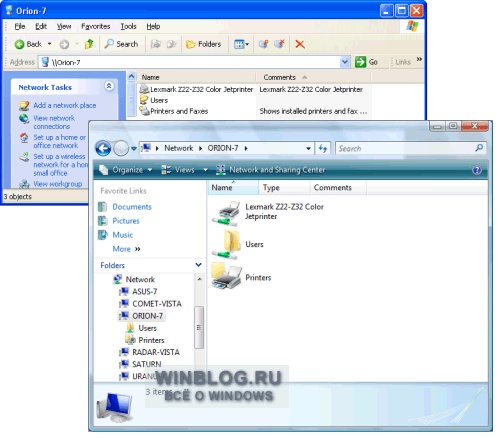This screenshot has height=438, width=500.
Task: Open the View menu in Orion-7 window
Action: tap(64, 26)
